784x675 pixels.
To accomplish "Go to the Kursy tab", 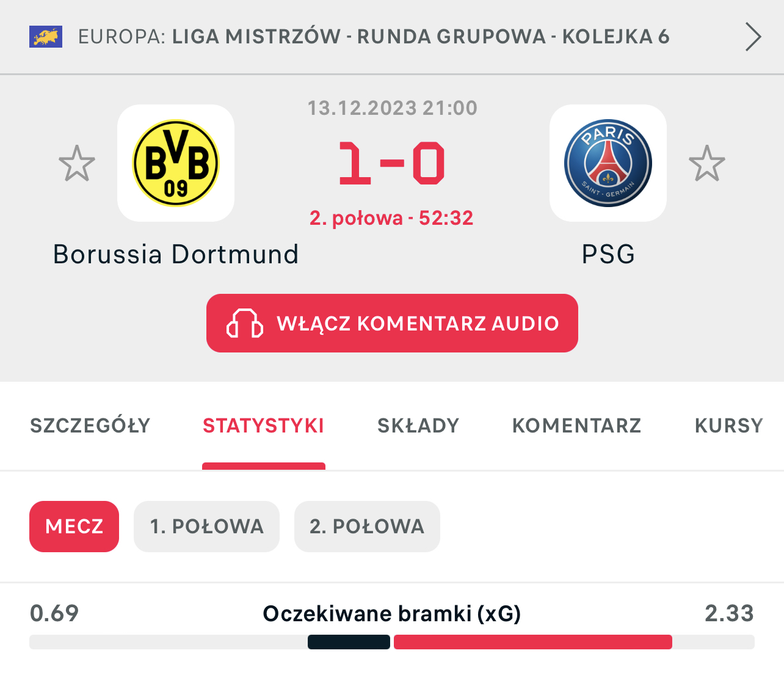I will click(728, 426).
